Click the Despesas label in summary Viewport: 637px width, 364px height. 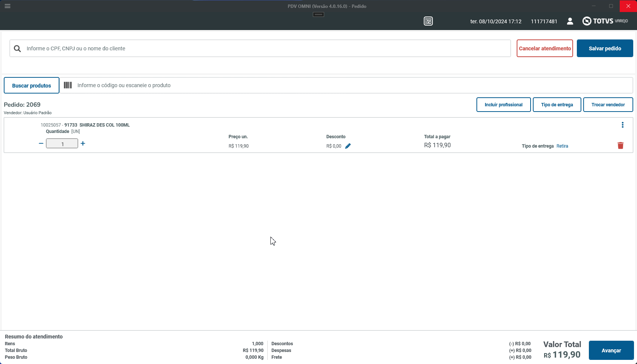coord(281,350)
